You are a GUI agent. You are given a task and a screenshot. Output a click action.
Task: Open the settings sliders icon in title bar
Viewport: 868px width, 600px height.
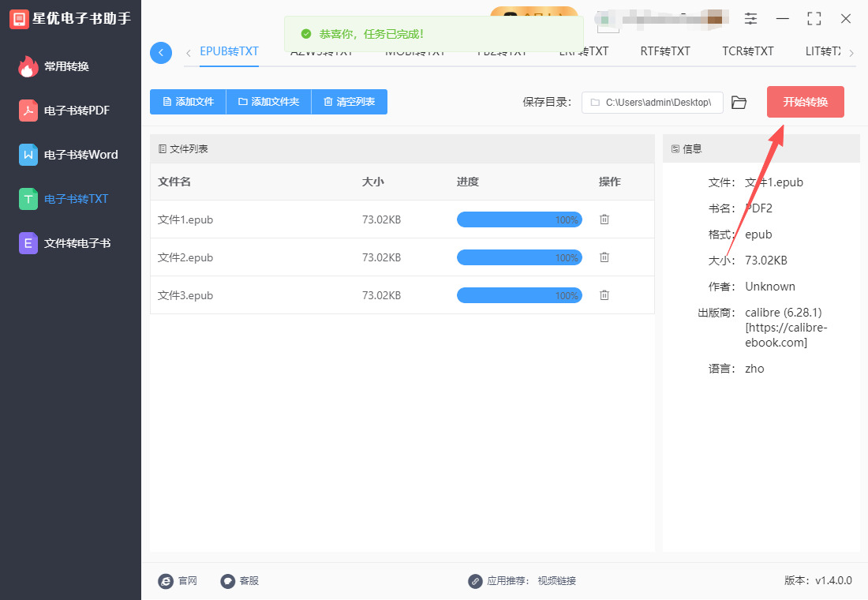coord(750,19)
